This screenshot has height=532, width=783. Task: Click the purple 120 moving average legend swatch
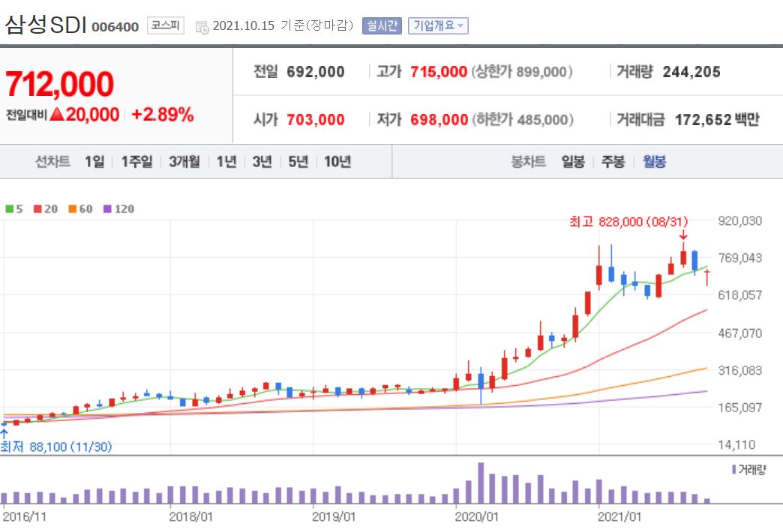tap(107, 209)
